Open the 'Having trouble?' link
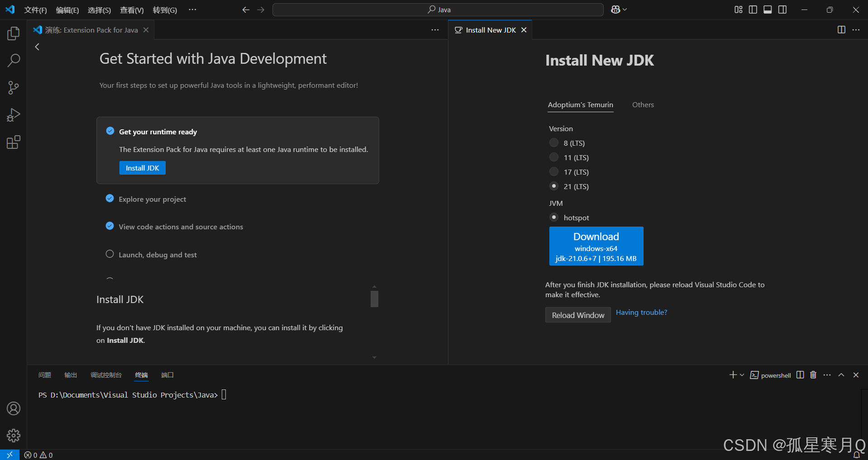 [641, 312]
